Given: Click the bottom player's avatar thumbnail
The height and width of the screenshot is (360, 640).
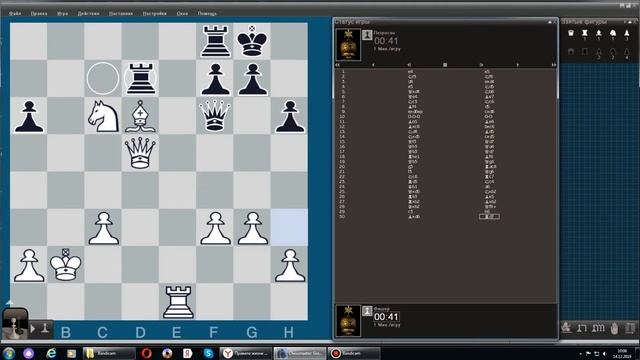Looking at the screenshot, I should coord(348,321).
